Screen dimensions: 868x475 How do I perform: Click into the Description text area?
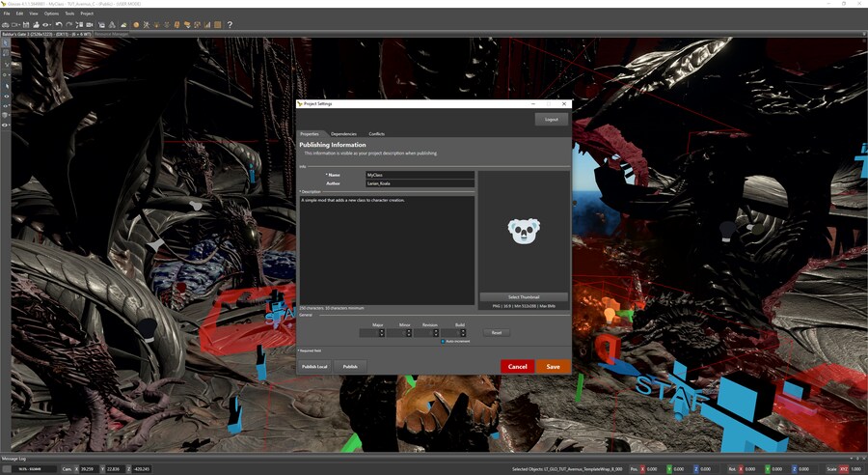click(386, 251)
